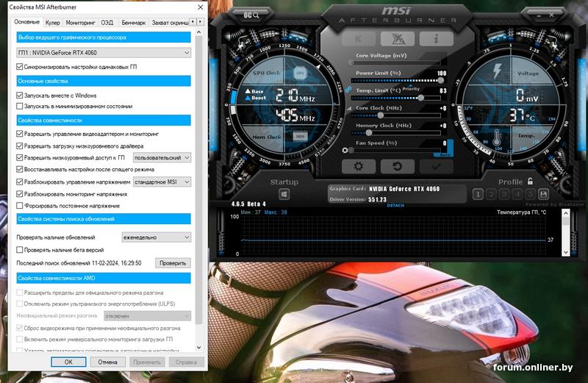Click the Отмена button
Viewport: 588px width, 383px height.
107,362
